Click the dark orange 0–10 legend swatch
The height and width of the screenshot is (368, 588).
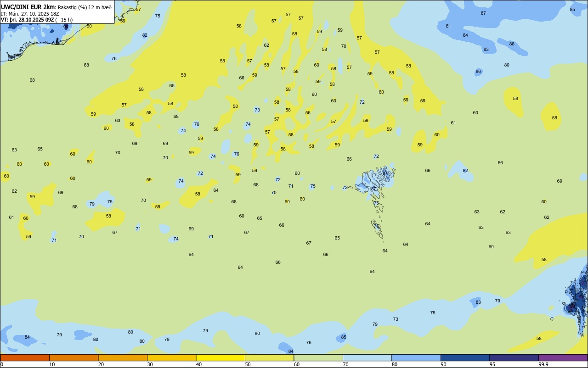coord(25,357)
